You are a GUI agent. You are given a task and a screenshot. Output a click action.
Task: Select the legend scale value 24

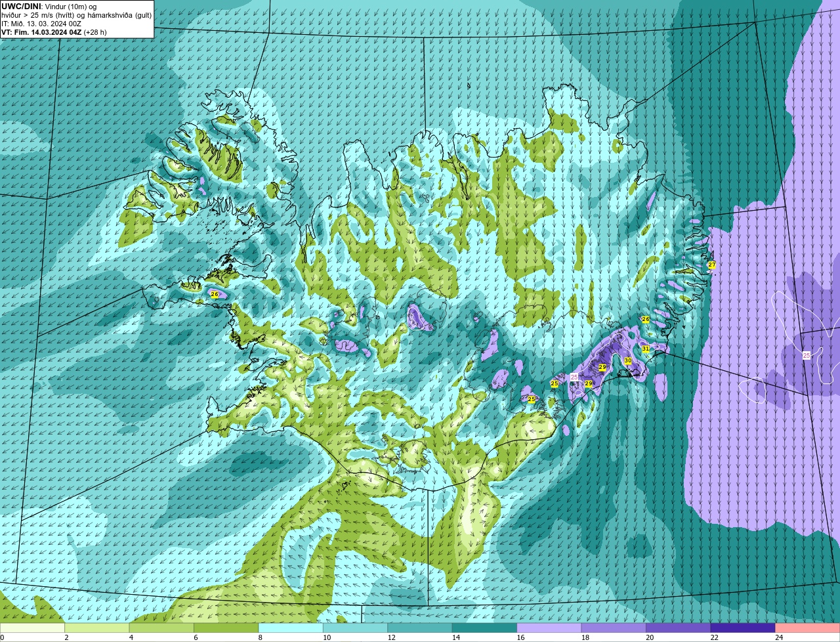778,637
